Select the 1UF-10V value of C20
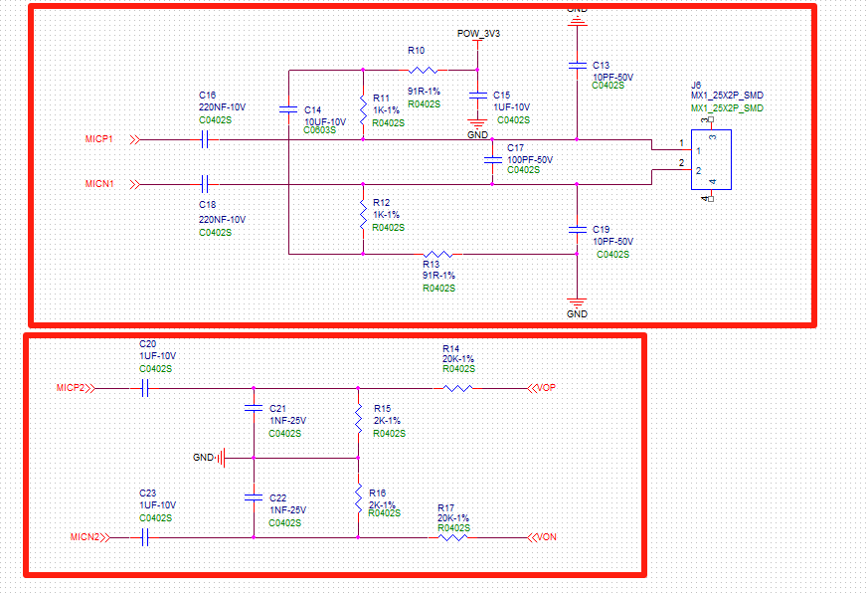The image size is (868, 594). click(x=158, y=356)
